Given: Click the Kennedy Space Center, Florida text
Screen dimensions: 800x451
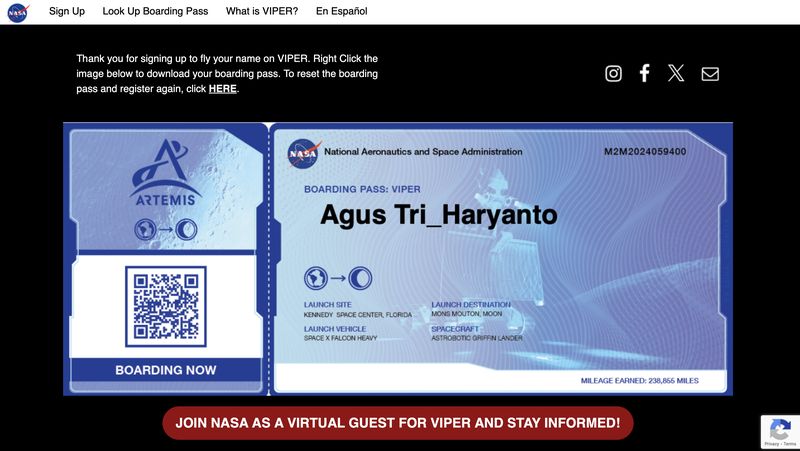Looking at the screenshot, I should (x=358, y=315).
